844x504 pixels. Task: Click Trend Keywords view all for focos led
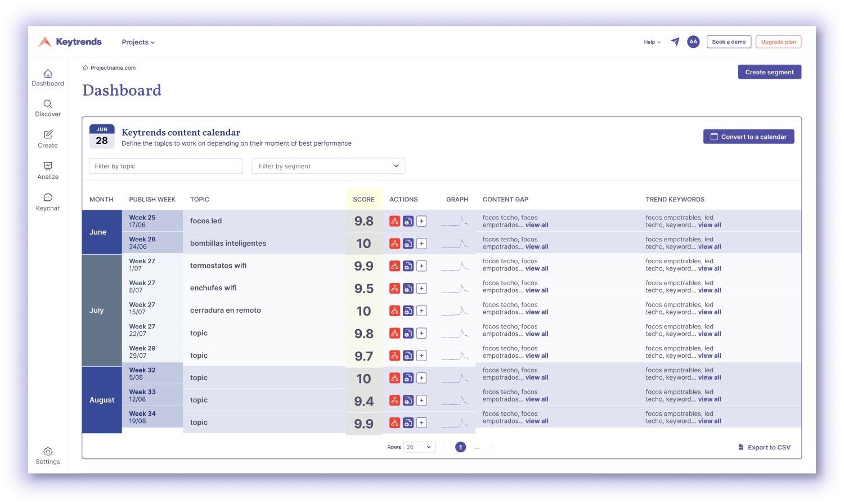pos(710,225)
